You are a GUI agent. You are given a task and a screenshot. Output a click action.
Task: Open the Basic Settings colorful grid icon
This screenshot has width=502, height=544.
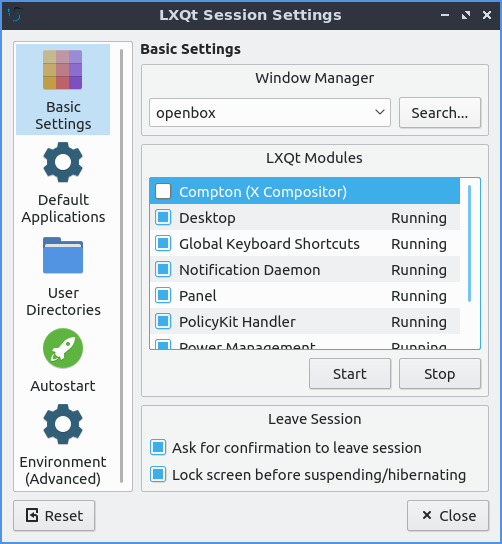pyautogui.click(x=62, y=69)
